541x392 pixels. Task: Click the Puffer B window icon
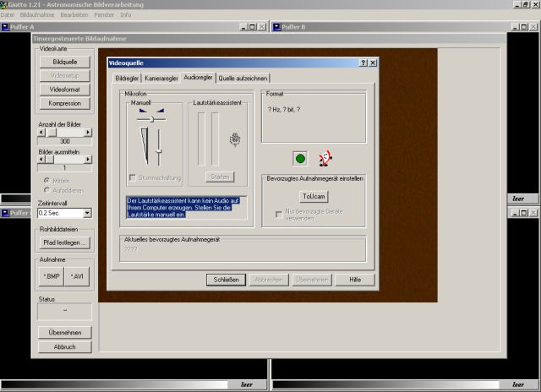(276, 27)
